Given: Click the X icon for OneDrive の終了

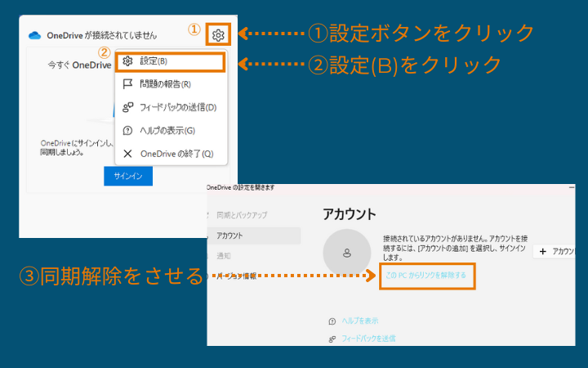Looking at the screenshot, I should [127, 154].
